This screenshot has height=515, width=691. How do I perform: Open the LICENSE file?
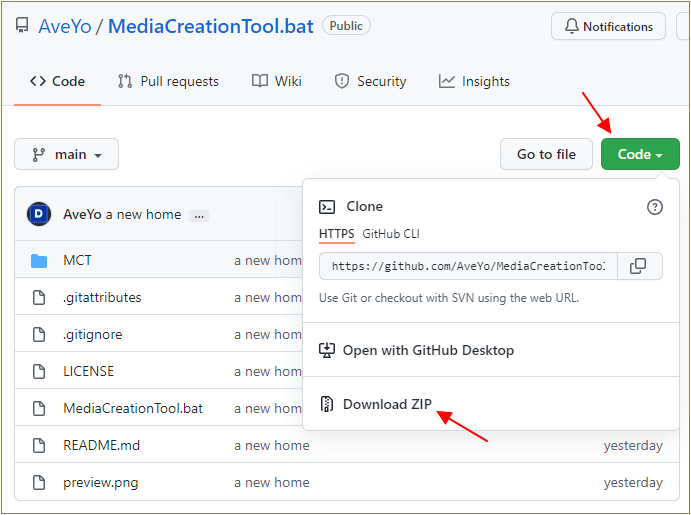[89, 371]
